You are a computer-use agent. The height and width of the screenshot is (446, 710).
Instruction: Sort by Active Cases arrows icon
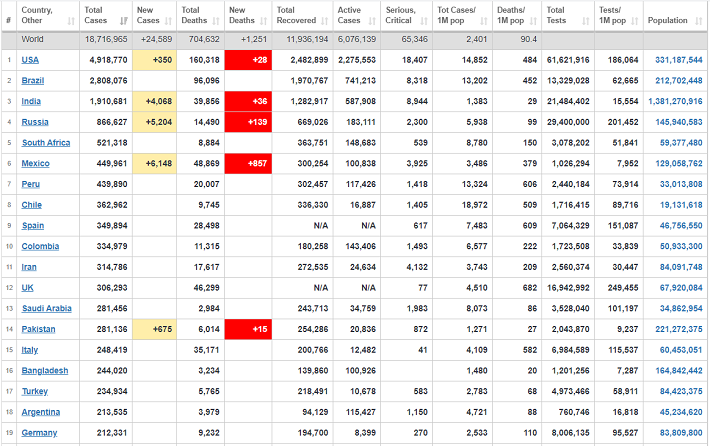pos(372,21)
